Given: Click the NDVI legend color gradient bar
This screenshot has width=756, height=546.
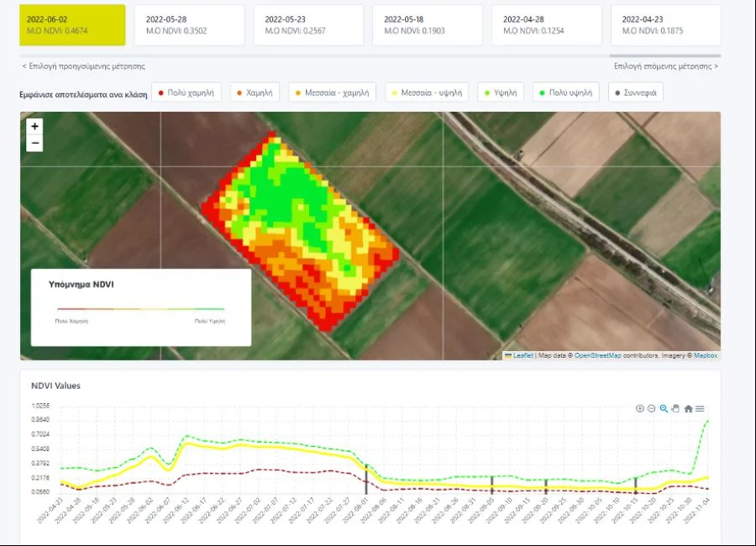Looking at the screenshot, I should click(x=140, y=309).
